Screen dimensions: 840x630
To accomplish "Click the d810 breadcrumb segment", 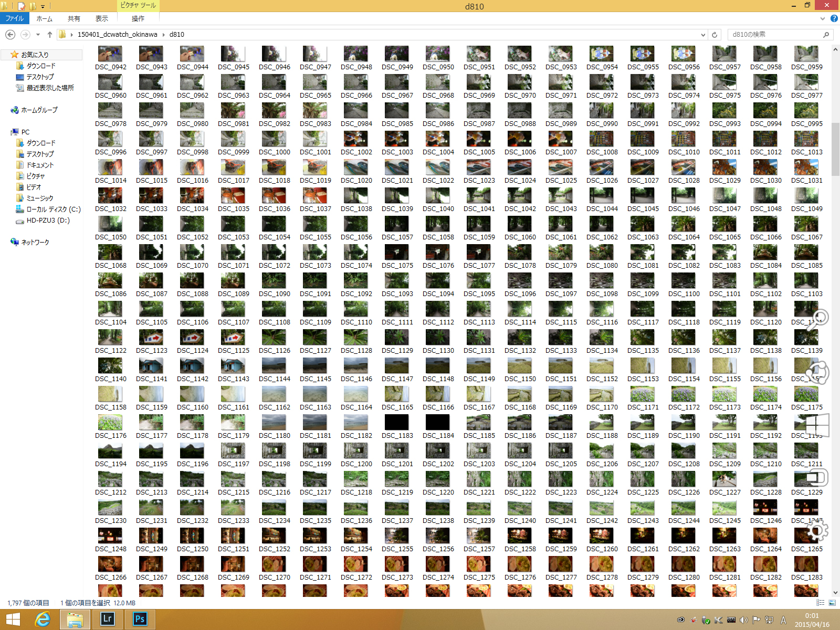I will click(x=177, y=35).
